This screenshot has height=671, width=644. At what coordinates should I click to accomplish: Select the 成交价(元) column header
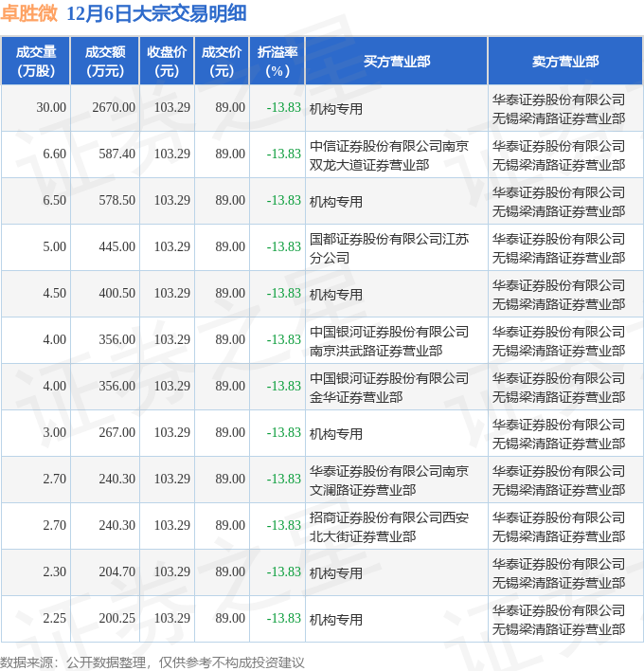point(222,62)
